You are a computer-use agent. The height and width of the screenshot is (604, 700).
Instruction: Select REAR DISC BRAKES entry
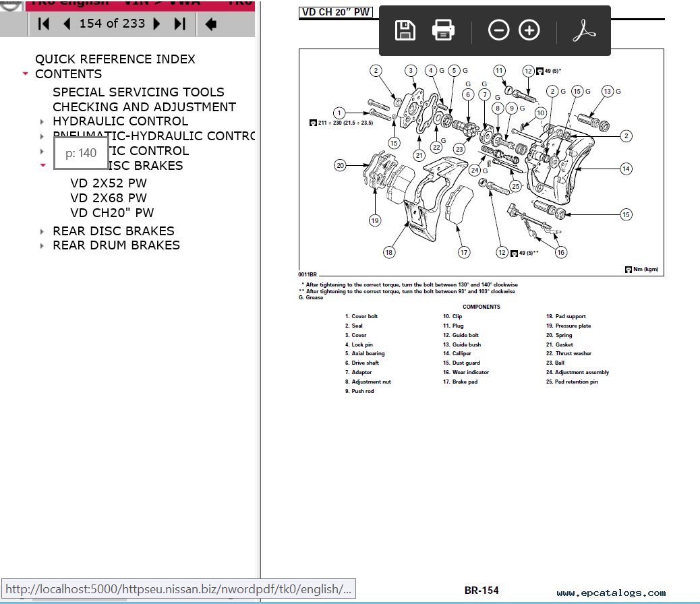pyautogui.click(x=113, y=231)
